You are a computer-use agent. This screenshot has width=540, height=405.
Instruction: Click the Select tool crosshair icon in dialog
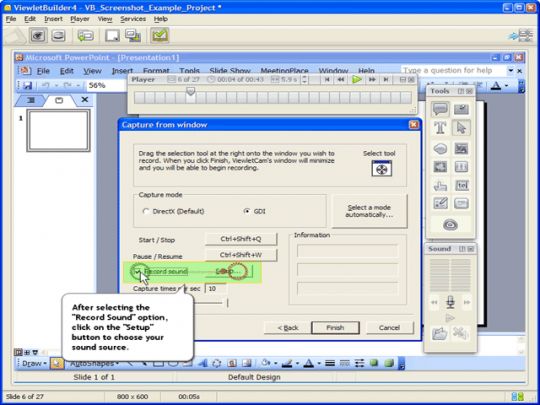[x=382, y=168]
